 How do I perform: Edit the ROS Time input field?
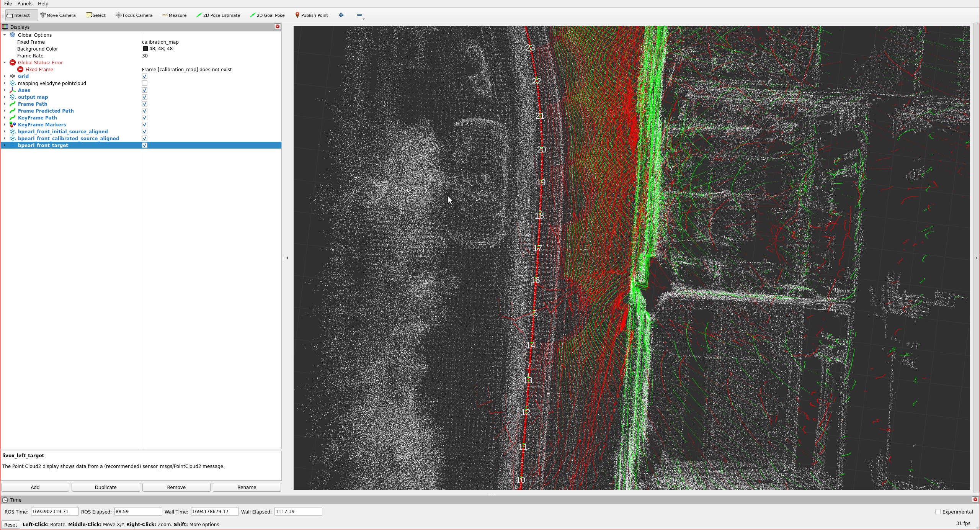coord(54,511)
